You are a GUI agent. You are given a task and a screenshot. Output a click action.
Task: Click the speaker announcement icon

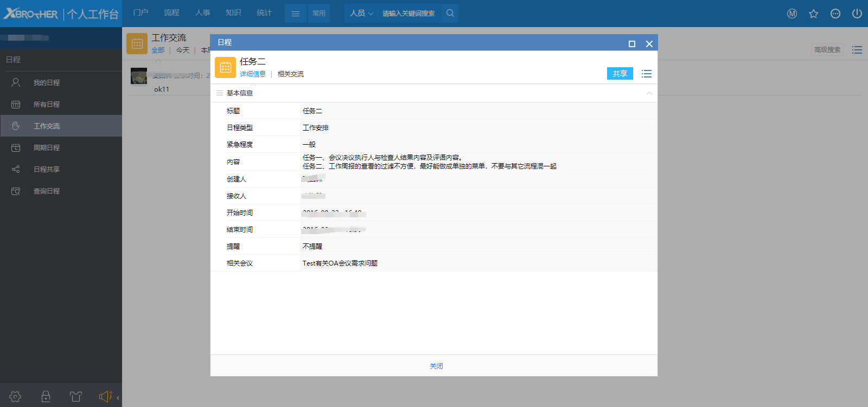click(x=105, y=397)
